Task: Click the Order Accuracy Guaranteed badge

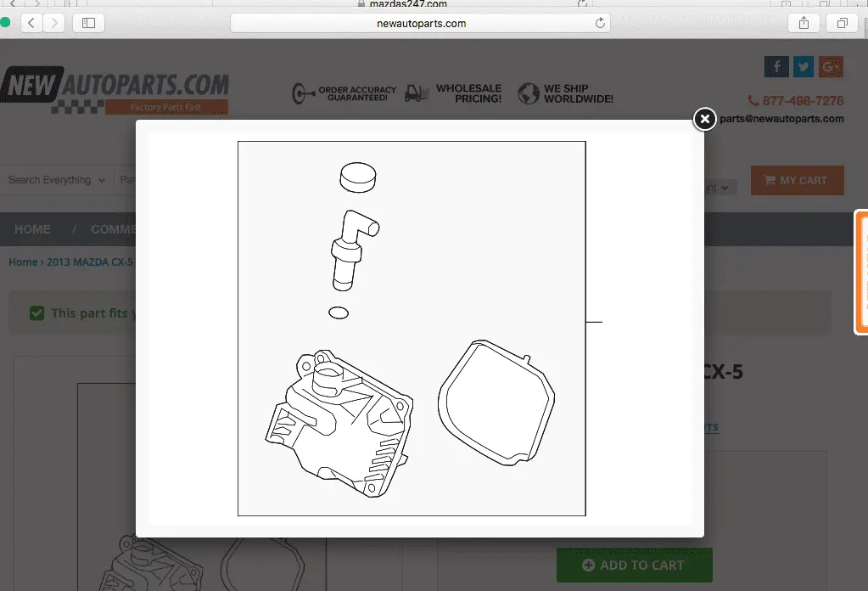Action: click(x=344, y=93)
